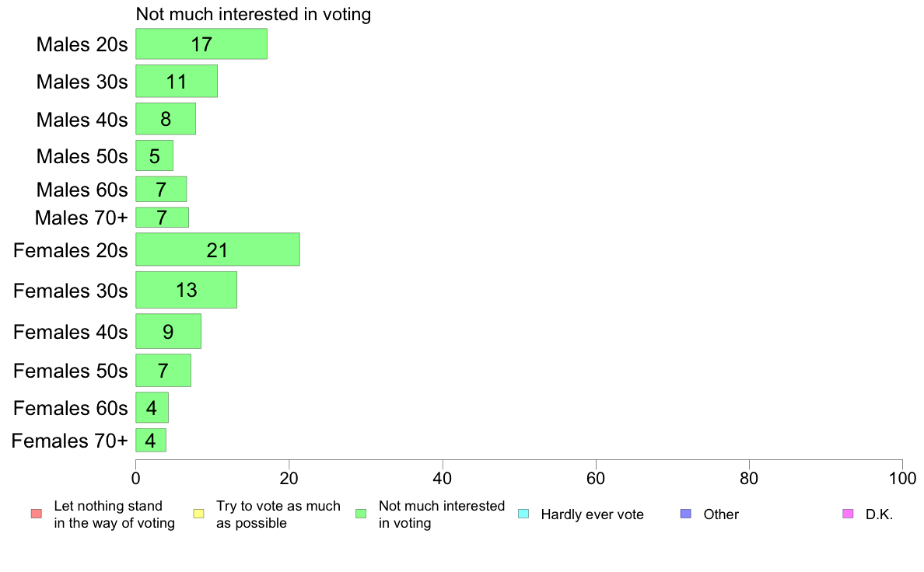Click the cyan 'Hardly ever vote' legend swatch

(x=523, y=514)
